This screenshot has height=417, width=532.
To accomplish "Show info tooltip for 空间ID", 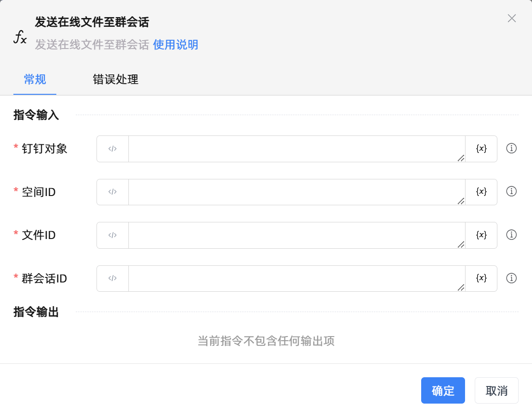I will [511, 191].
